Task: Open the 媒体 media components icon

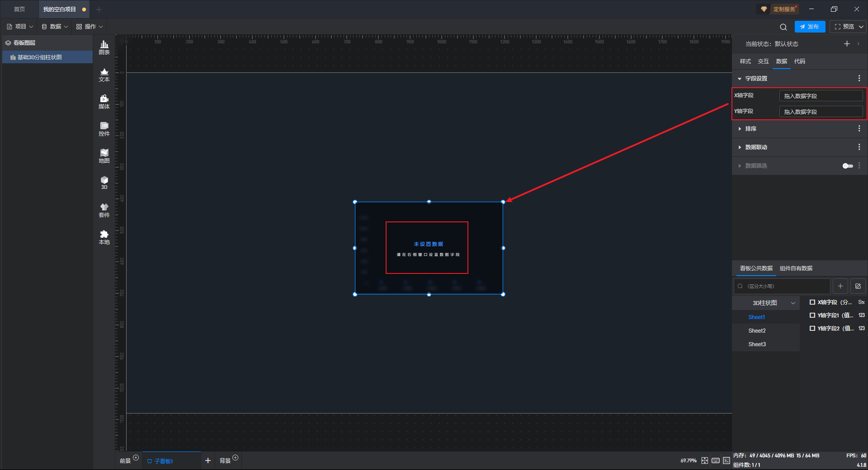Action: point(104,102)
